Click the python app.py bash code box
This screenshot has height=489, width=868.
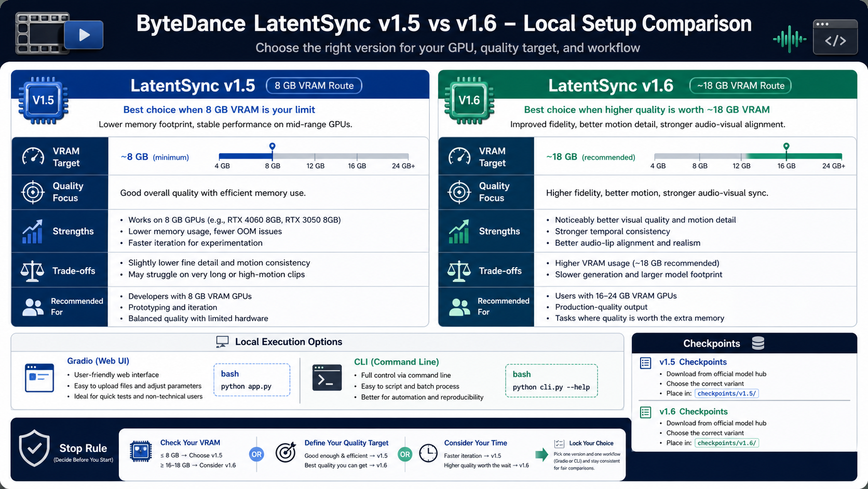(x=252, y=380)
